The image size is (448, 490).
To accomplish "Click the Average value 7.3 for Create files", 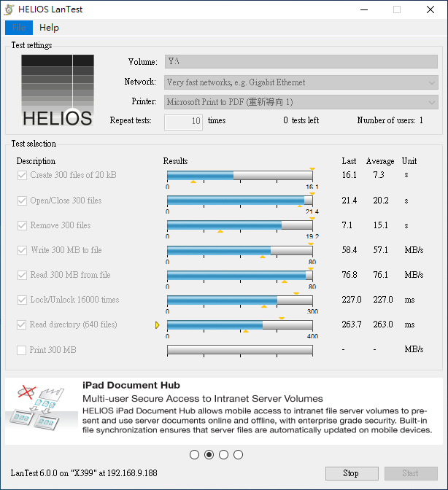I will point(379,175).
